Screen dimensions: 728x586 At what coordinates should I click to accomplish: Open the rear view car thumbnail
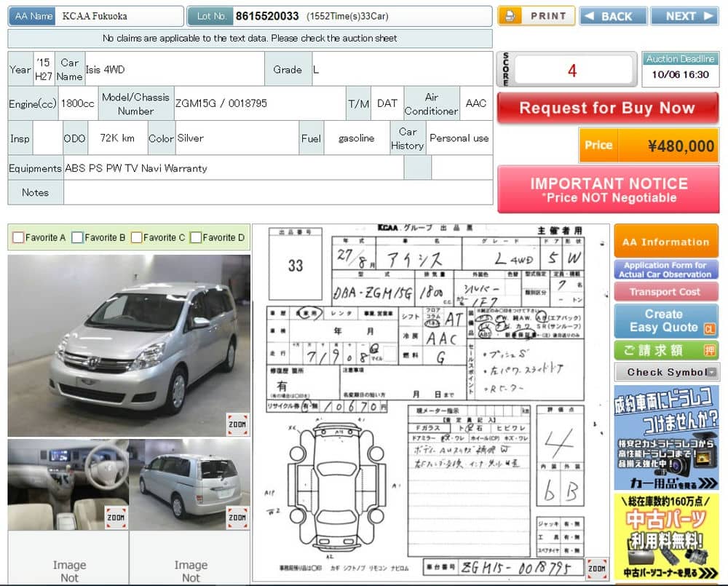(189, 485)
